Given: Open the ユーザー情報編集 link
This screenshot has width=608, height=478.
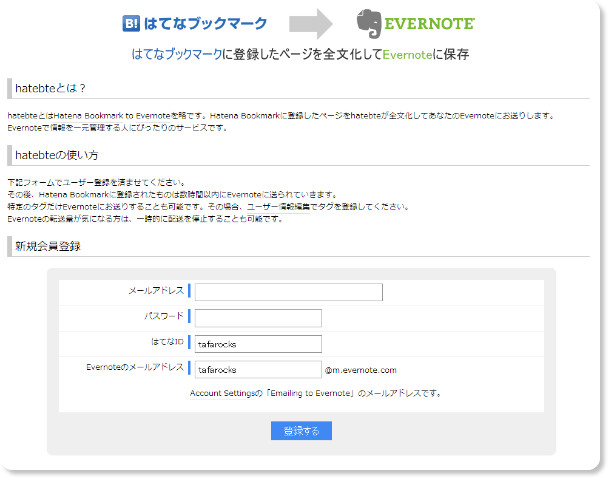Looking at the screenshot, I should click(x=278, y=207).
